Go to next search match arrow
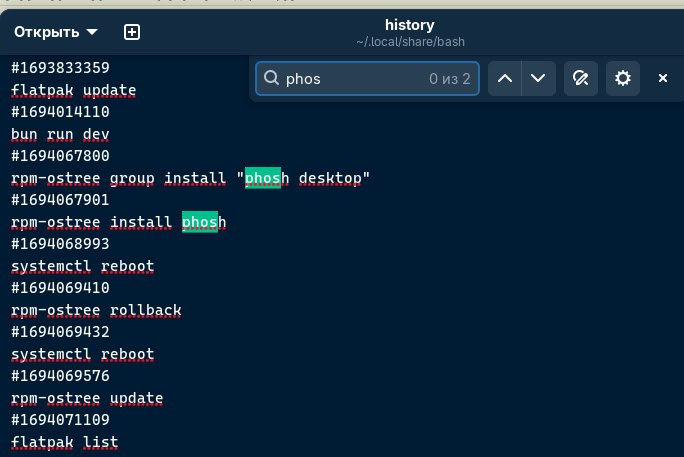 click(538, 78)
